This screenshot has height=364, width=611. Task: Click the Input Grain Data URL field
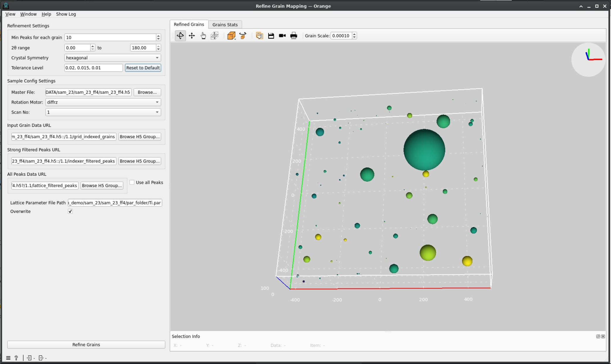pos(64,137)
